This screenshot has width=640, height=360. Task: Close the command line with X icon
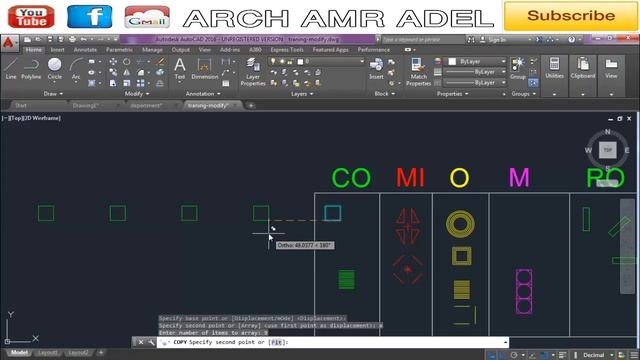140,342
